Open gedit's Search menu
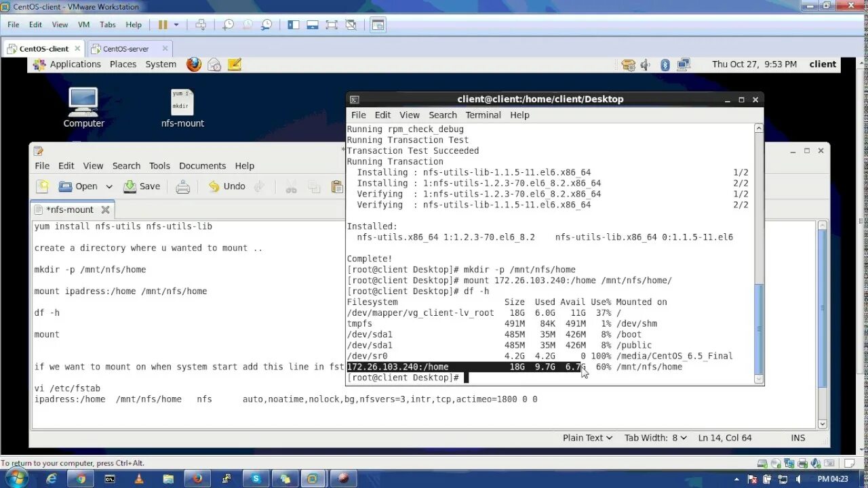 (x=126, y=166)
